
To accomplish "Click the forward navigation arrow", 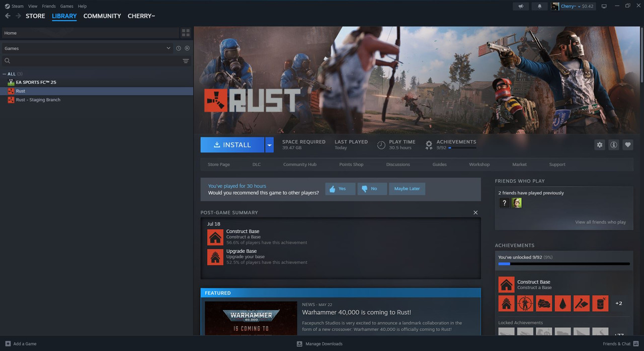I will tap(18, 16).
